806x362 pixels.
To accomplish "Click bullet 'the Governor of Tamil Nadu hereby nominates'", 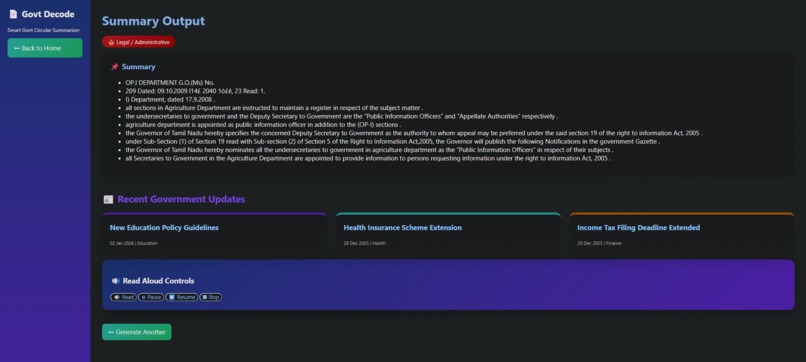I will (x=370, y=150).
